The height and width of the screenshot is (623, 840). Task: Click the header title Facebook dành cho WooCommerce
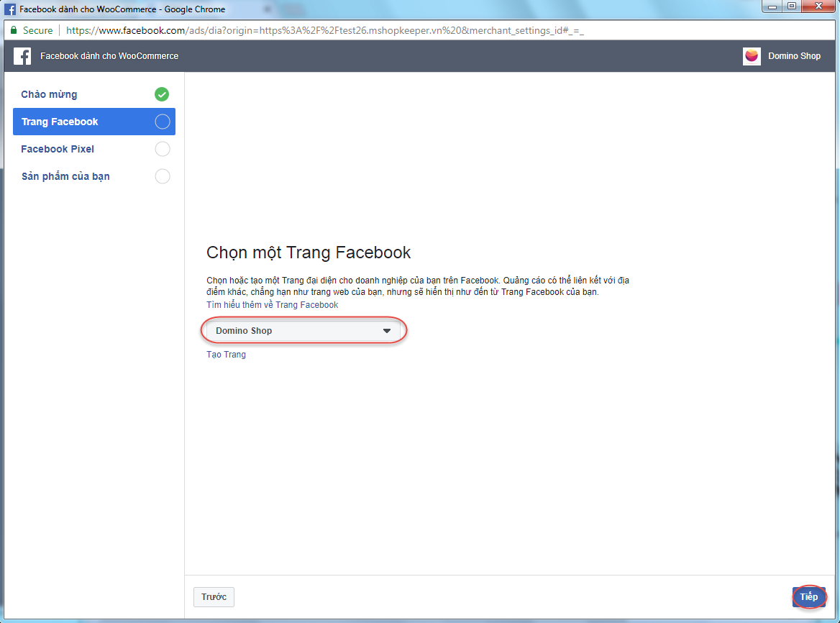pos(109,55)
